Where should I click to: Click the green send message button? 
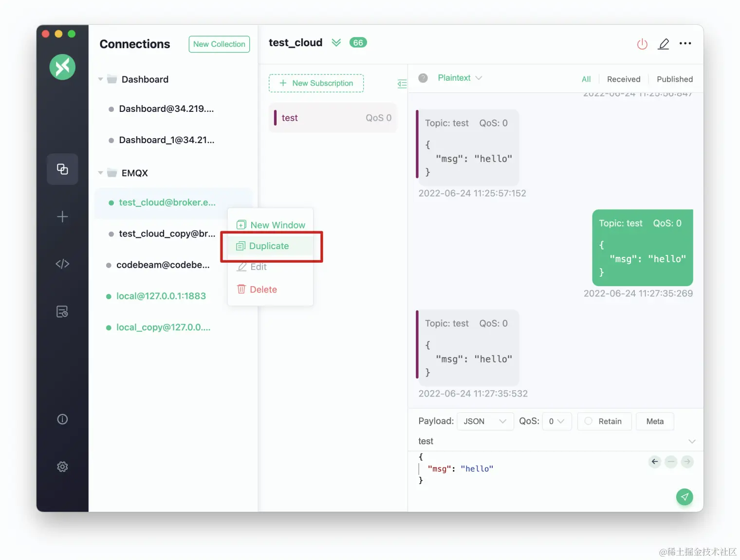(x=684, y=497)
